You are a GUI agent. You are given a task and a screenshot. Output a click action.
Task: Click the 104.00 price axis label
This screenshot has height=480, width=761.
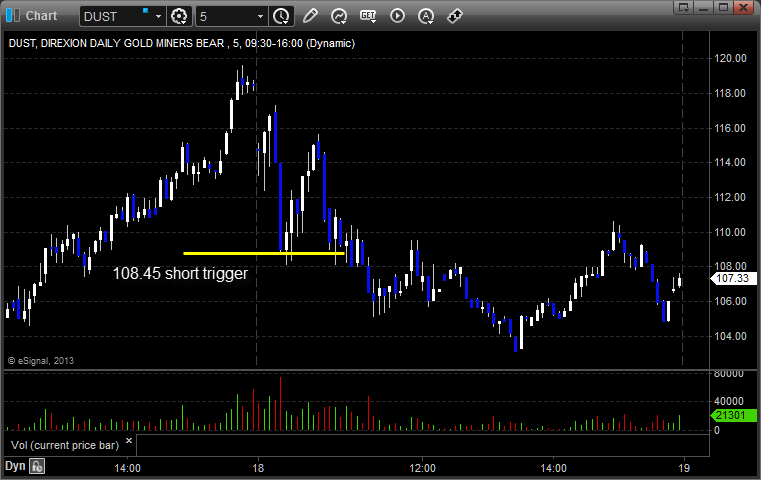click(x=730, y=336)
